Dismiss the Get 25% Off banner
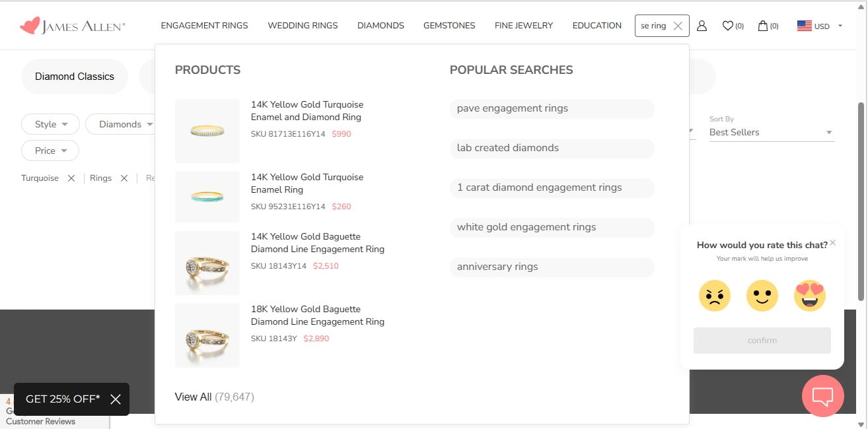868x429 pixels. coord(116,399)
